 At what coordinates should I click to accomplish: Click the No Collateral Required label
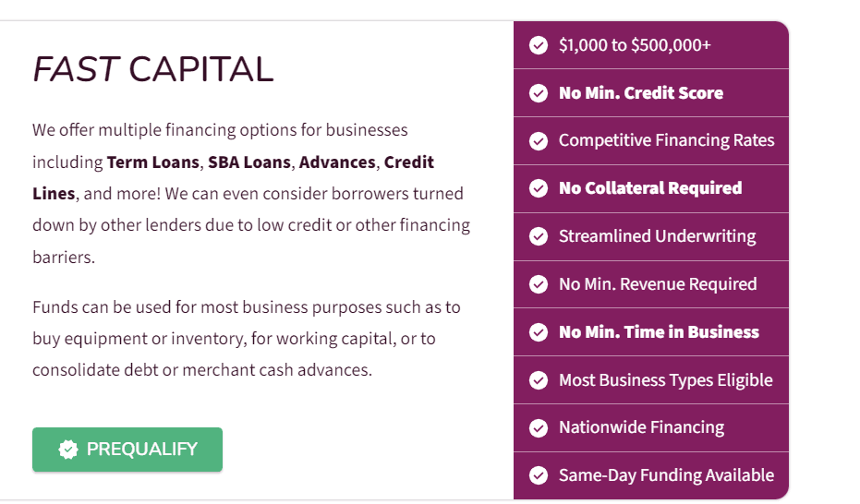coord(650,188)
